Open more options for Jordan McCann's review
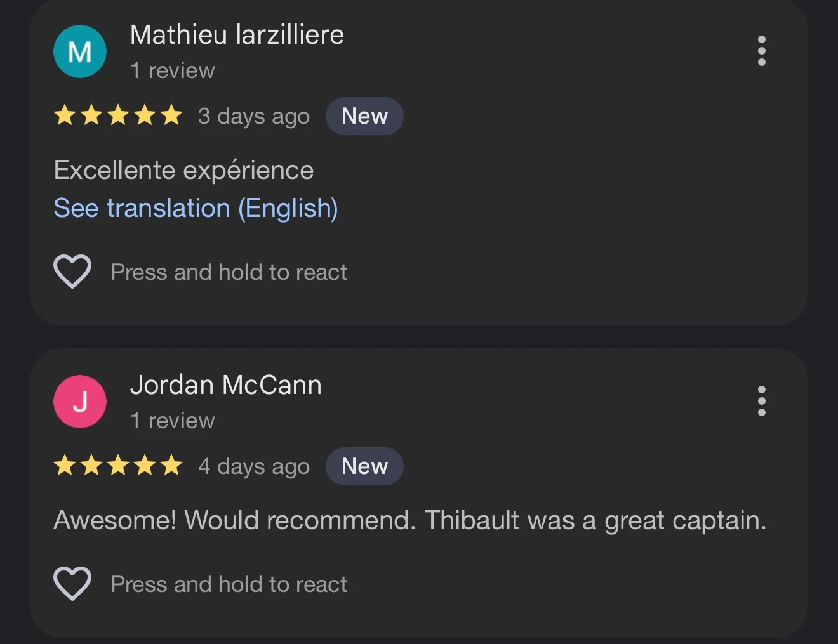This screenshot has height=644, width=838. pyautogui.click(x=761, y=401)
